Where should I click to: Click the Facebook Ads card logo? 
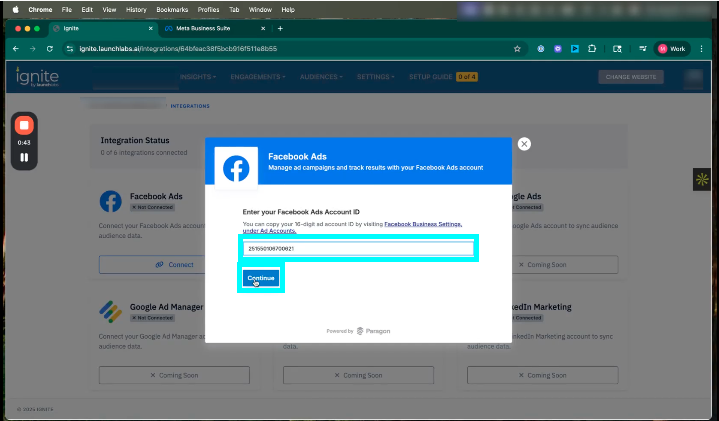[x=111, y=201]
